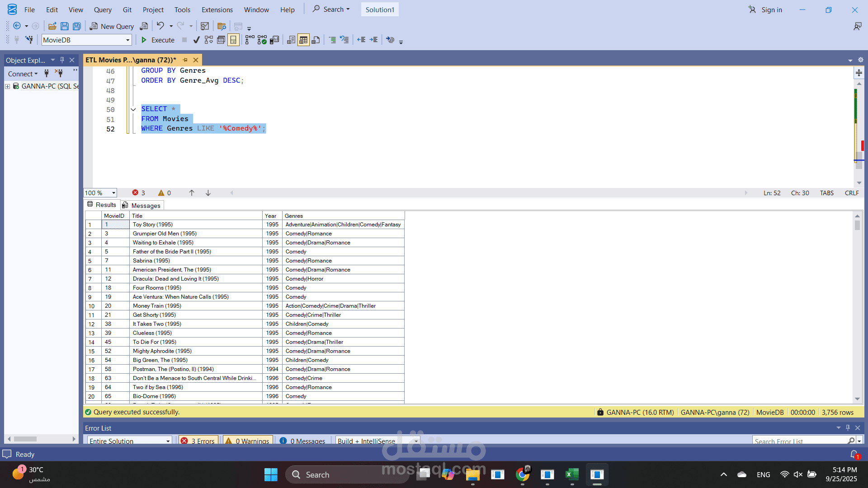Open the 100 % zoom dropdown

tap(113, 193)
